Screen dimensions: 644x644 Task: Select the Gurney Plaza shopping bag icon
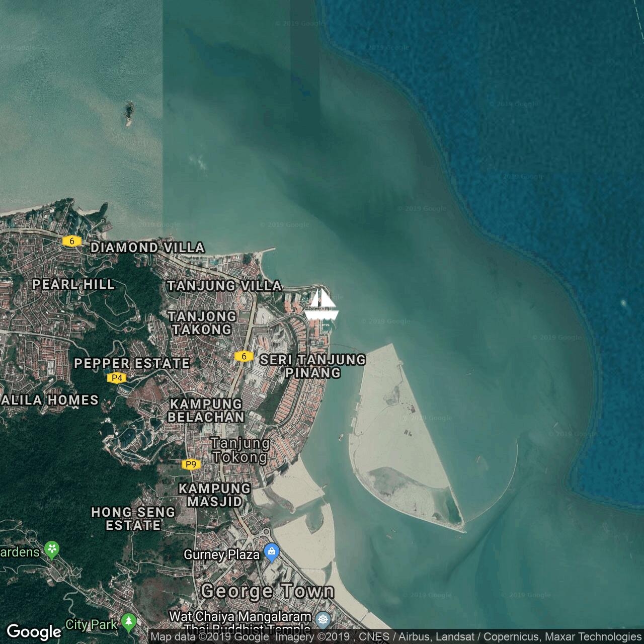pos(272,553)
